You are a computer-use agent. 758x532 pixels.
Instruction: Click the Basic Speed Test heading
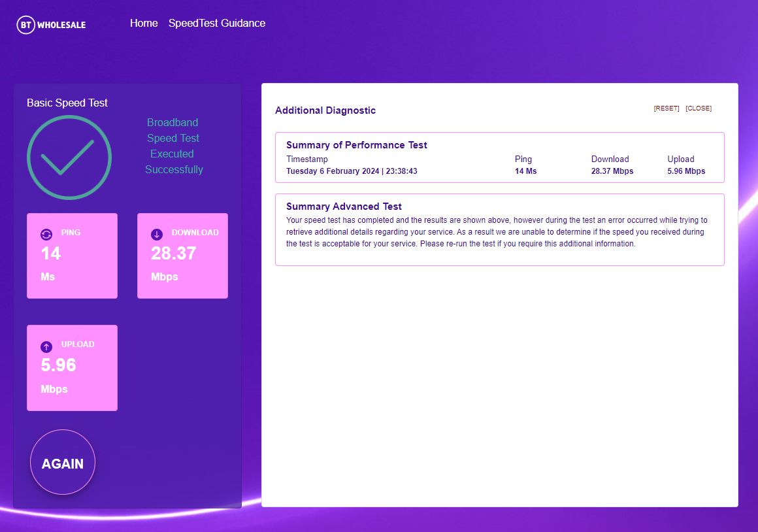(x=67, y=103)
